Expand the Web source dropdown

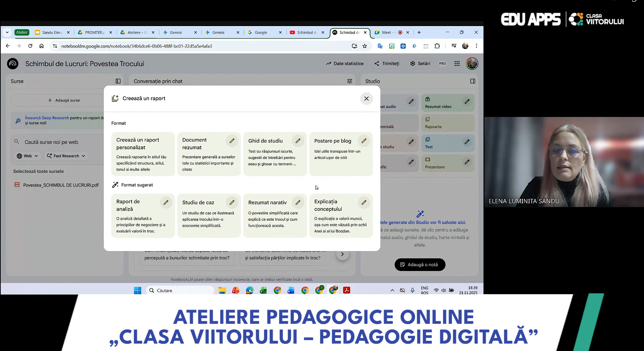[27, 156]
